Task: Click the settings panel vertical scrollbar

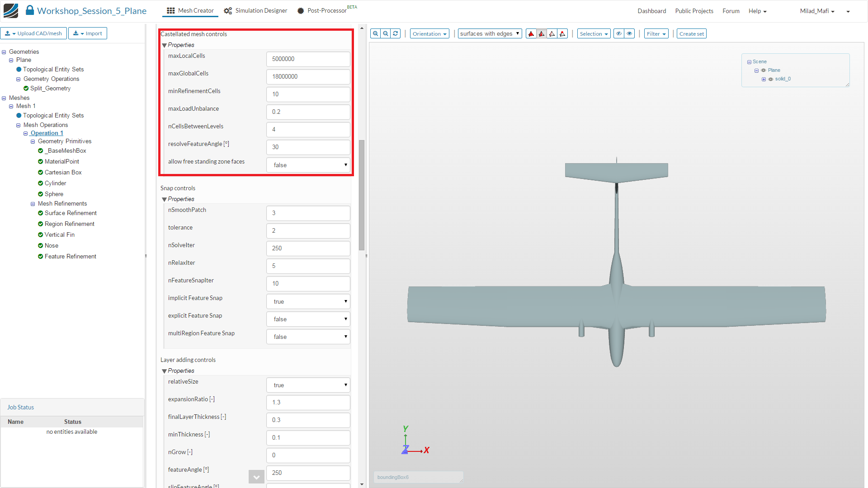Action: pos(362,194)
